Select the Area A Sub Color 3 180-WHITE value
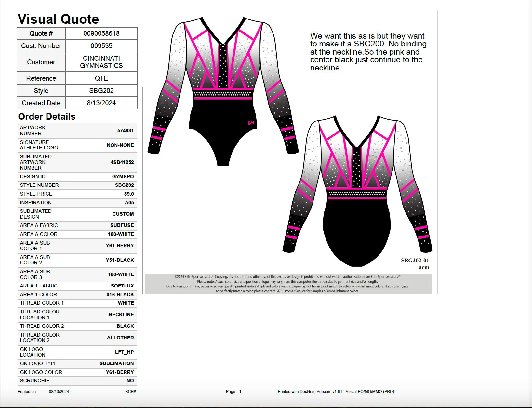This screenshot has height=408, width=532. pos(121,274)
